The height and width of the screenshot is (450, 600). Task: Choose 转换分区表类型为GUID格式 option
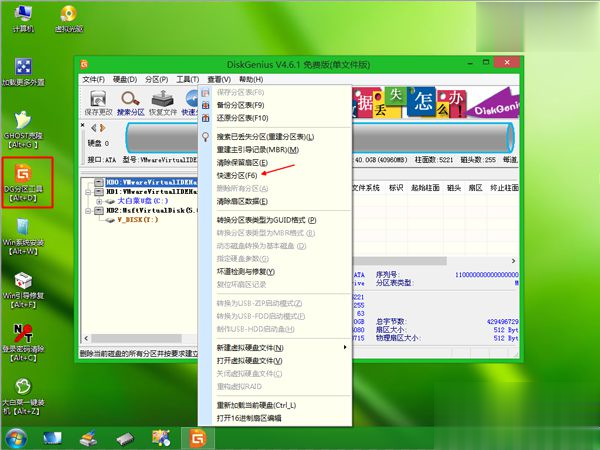coord(265,219)
